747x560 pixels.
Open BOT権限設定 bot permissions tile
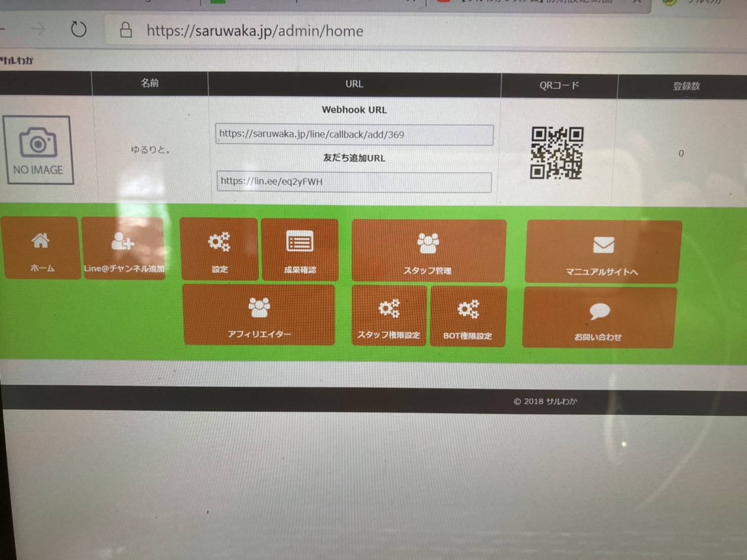point(468,317)
